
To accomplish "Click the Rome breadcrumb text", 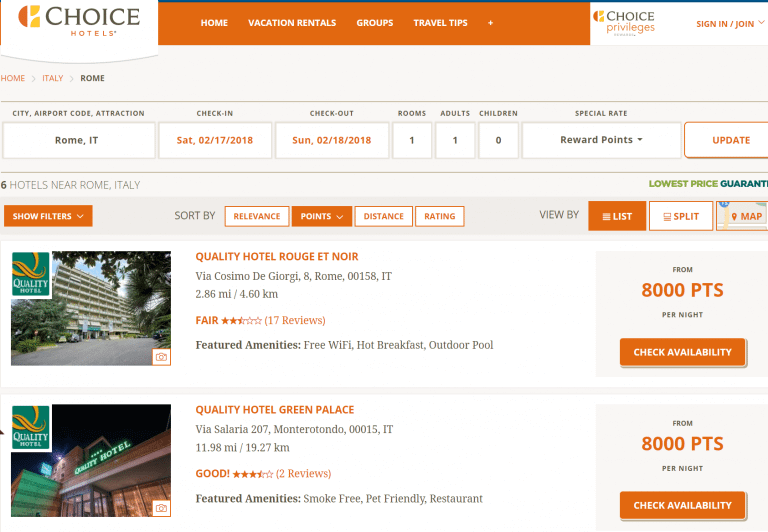I will (x=93, y=78).
